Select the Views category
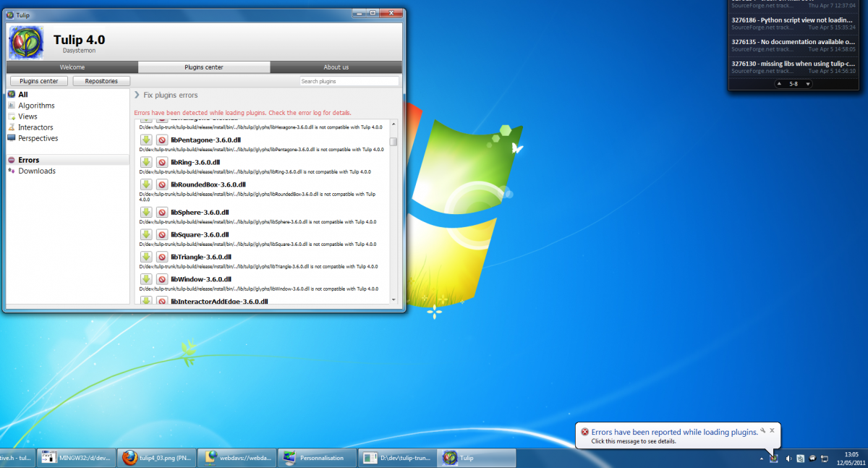868x468 pixels. [67, 116]
